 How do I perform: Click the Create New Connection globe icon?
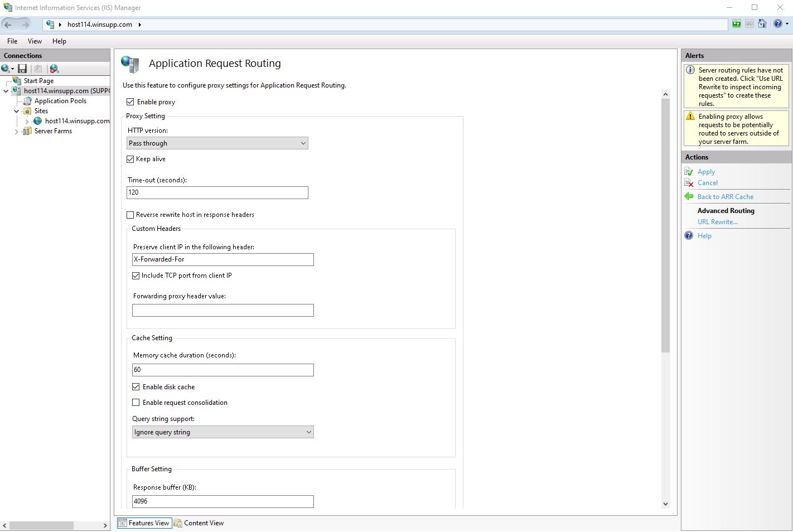point(6,69)
